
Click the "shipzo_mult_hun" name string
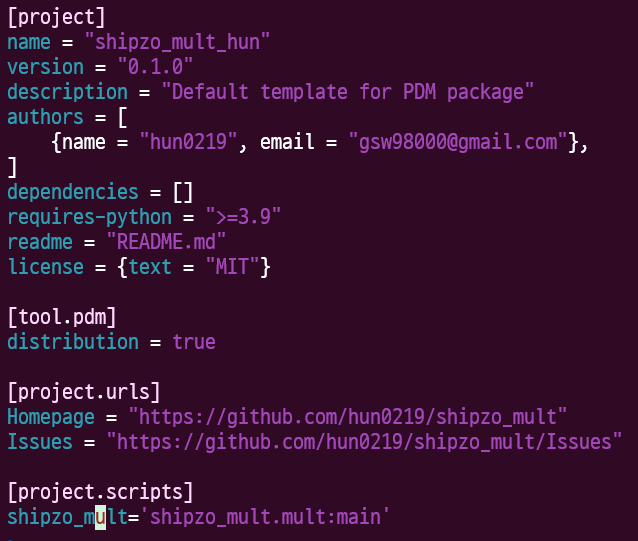click(177, 42)
